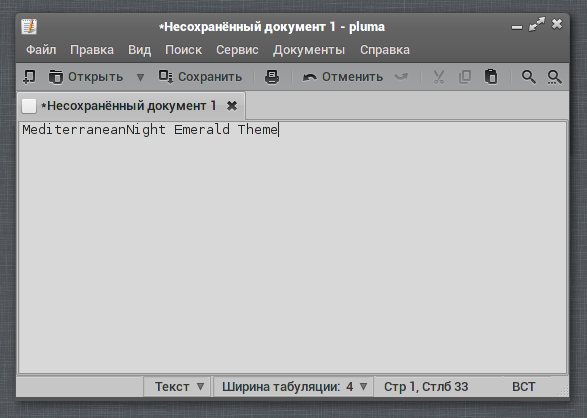Open search with the magnifier icon

529,77
